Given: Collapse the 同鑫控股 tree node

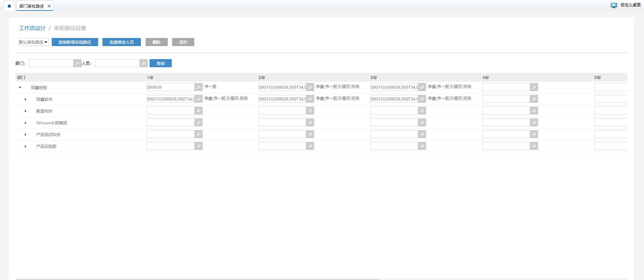Looking at the screenshot, I should [20, 87].
